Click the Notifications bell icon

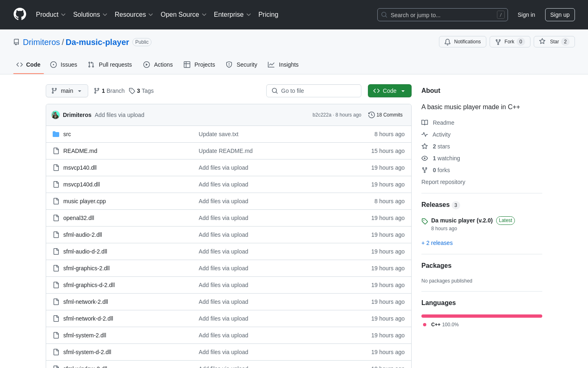click(x=448, y=42)
